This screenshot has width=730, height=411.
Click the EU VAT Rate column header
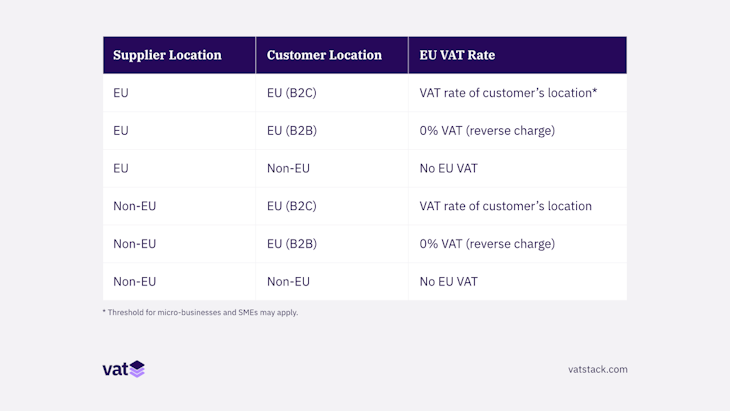coord(457,55)
